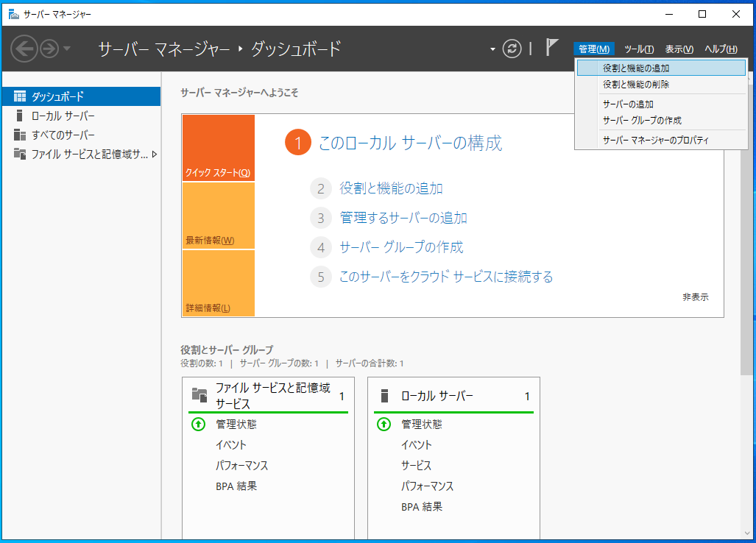The image size is (756, 543).
Task: Click the このローカル サーバーの構成 link
Action: click(x=410, y=143)
